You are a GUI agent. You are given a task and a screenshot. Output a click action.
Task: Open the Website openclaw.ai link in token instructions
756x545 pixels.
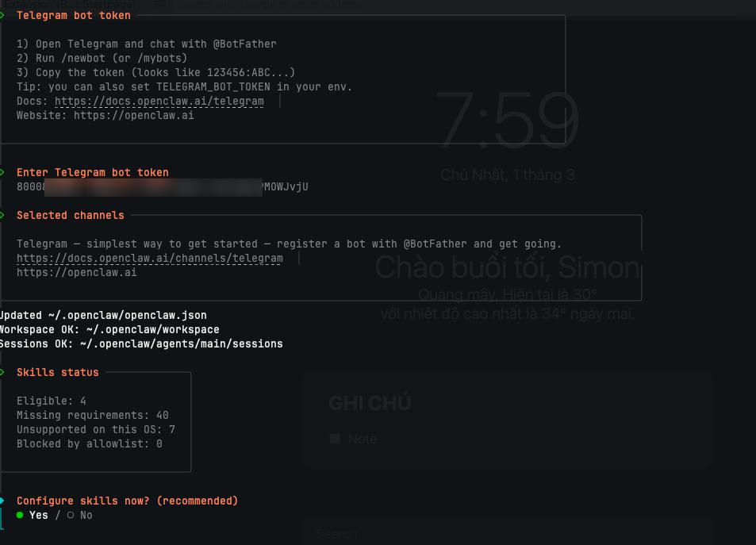(133, 115)
